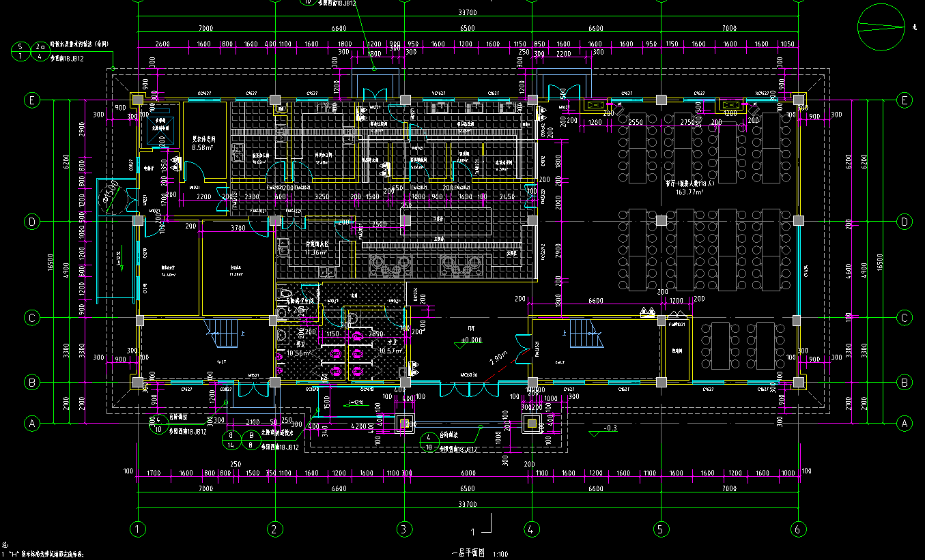Pick grid axis bubble 6 at bottom
925x560 pixels.
click(x=797, y=529)
